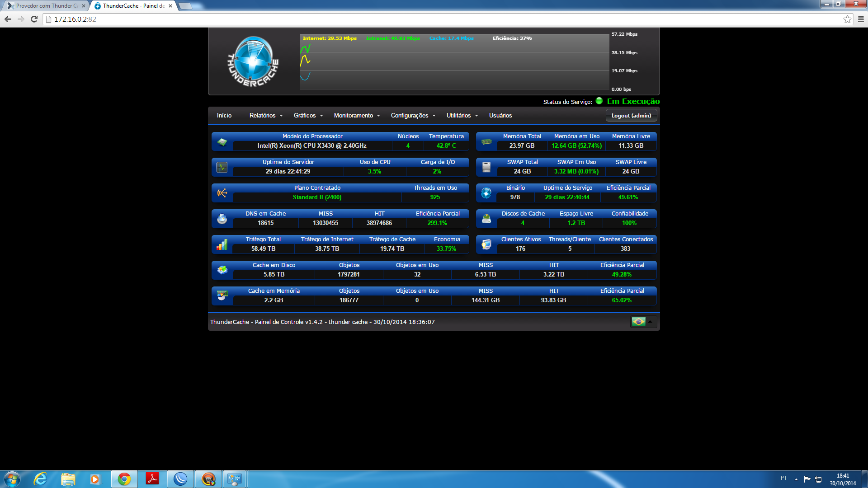Go to the Início menu item

[224, 116]
